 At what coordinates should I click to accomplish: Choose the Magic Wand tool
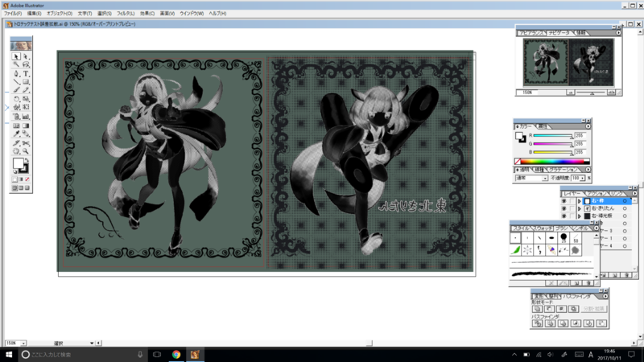click(16, 65)
